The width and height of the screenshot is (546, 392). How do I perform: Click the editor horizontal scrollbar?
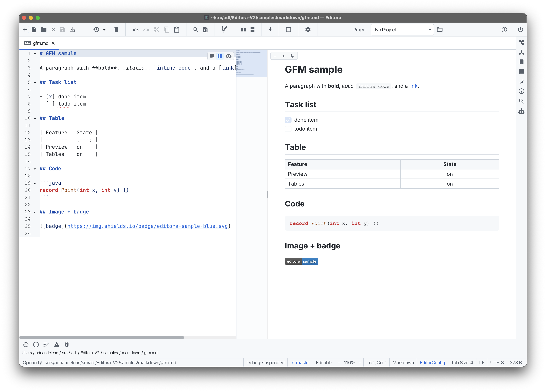pyautogui.click(x=102, y=337)
